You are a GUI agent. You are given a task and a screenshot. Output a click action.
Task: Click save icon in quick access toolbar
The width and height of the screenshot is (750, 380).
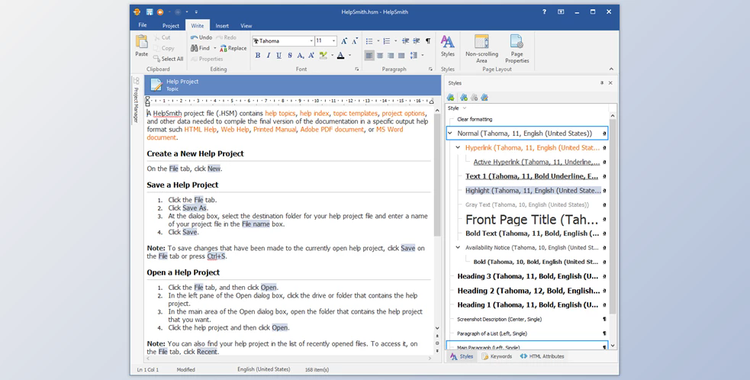coord(149,12)
